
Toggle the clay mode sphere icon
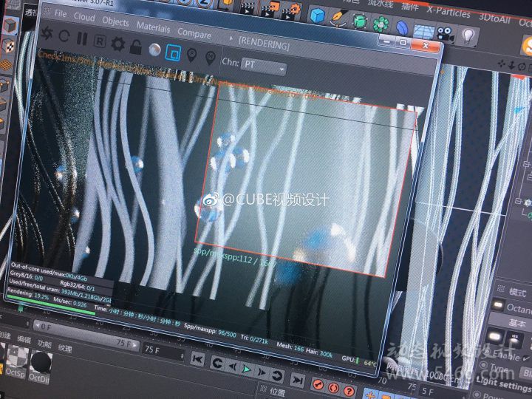(154, 50)
